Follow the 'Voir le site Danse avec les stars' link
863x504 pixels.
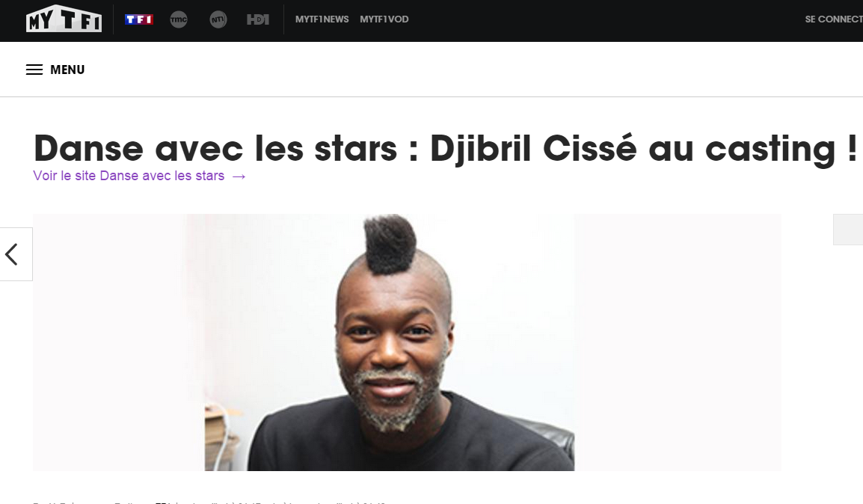click(x=129, y=176)
